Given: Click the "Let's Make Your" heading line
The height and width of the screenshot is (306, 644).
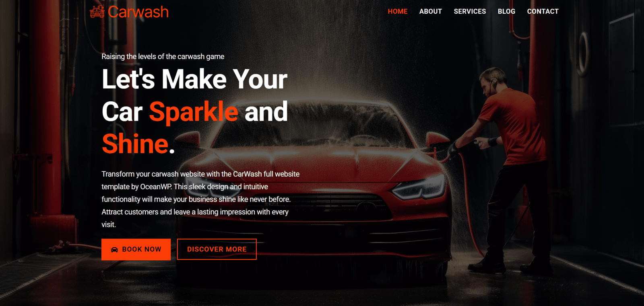Looking at the screenshot, I should [194, 79].
